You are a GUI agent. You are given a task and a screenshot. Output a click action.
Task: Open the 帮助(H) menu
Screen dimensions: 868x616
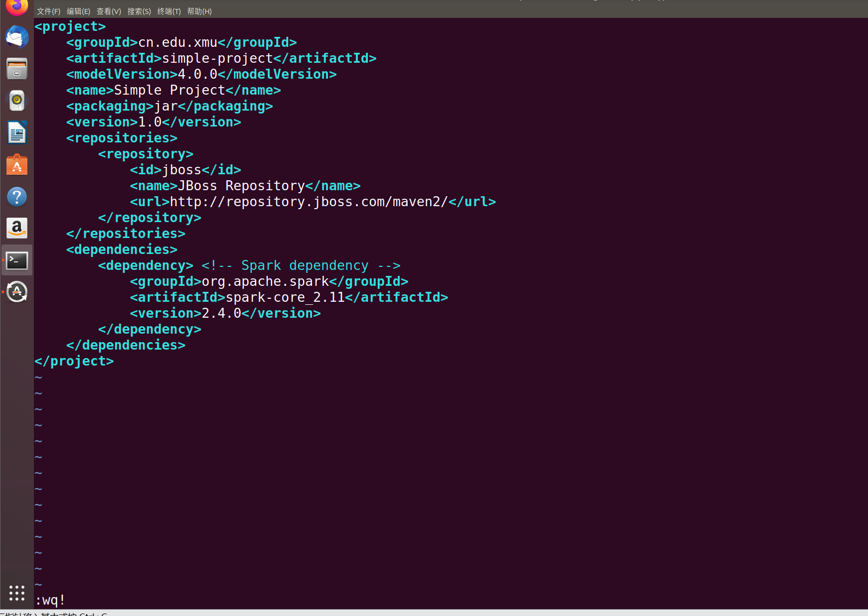(200, 11)
